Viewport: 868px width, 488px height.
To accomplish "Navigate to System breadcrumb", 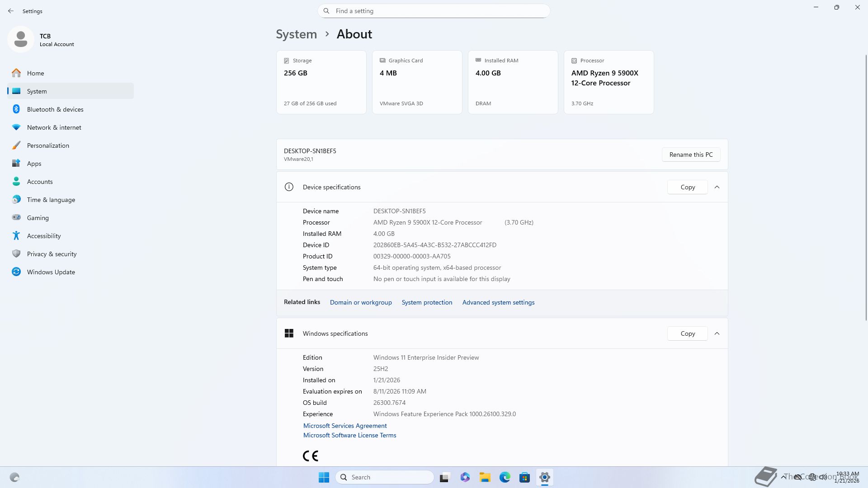I will point(296,34).
